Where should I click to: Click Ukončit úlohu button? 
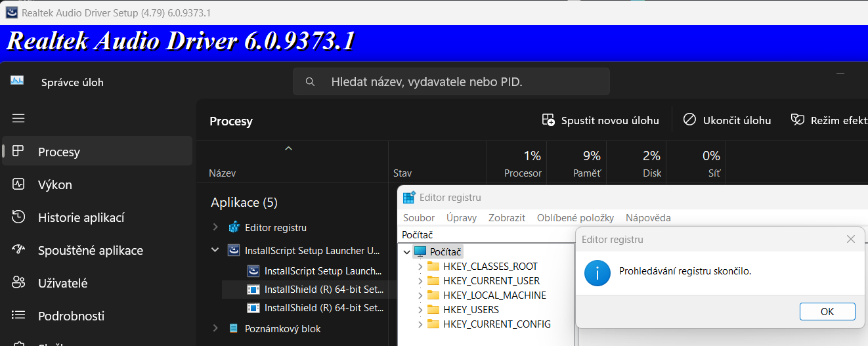pos(727,120)
